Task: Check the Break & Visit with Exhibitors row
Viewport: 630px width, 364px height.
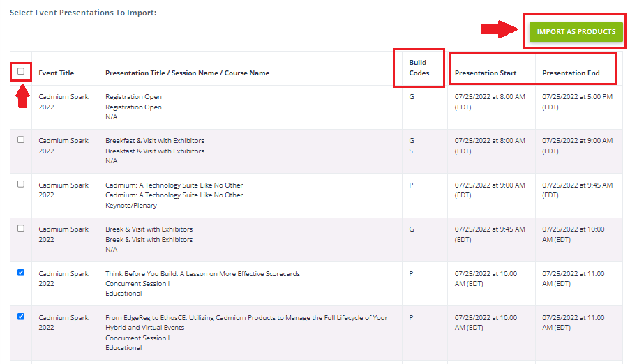Action: [x=21, y=228]
